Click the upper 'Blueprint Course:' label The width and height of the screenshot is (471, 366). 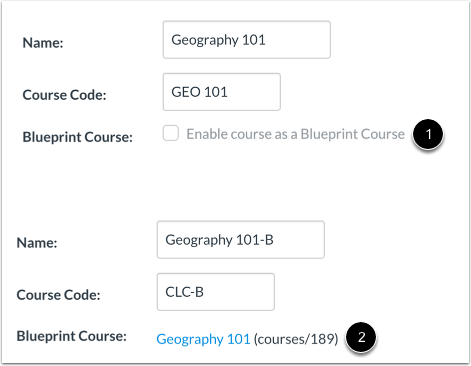pyautogui.click(x=78, y=137)
